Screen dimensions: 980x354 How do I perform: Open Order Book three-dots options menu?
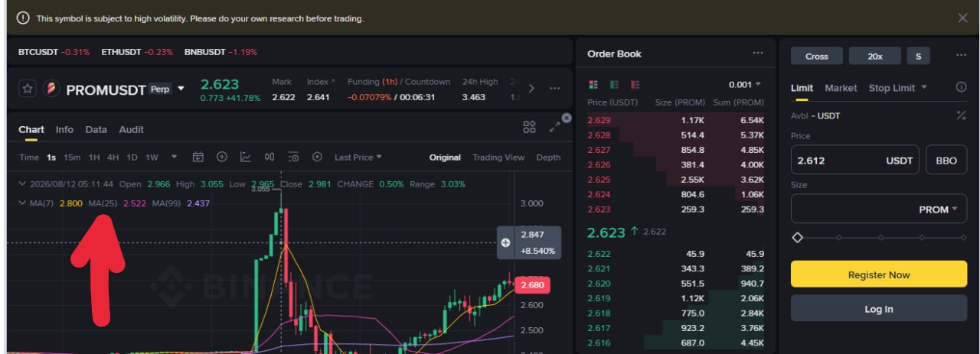coord(758,54)
